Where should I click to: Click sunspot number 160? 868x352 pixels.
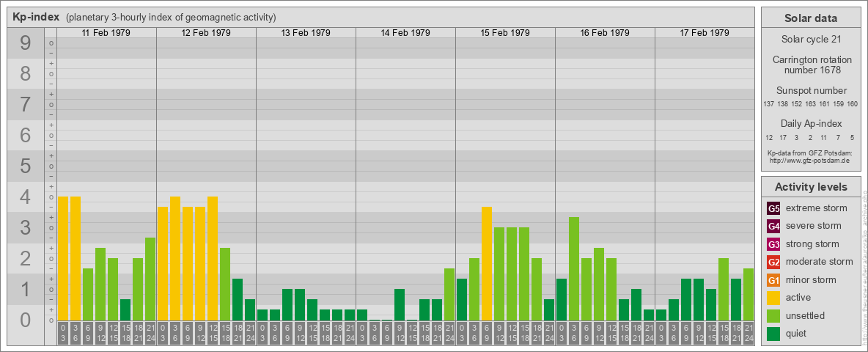coord(853,104)
